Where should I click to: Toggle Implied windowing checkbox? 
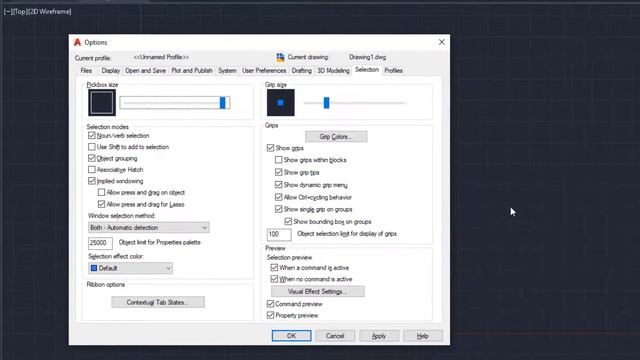click(92, 181)
